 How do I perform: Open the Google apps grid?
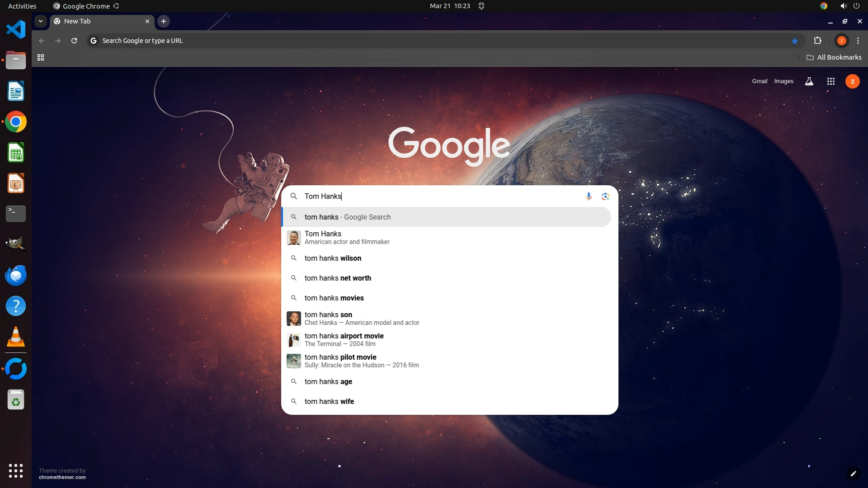tap(830, 81)
